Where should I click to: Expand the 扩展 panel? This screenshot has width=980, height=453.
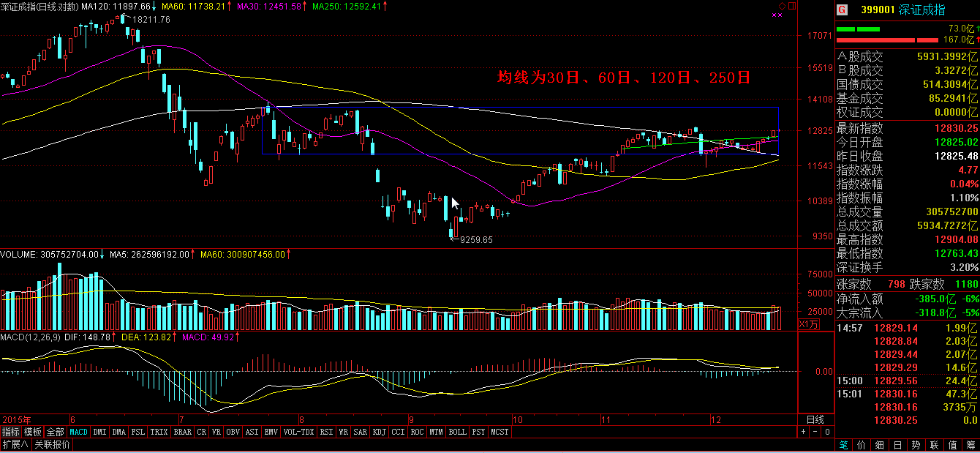(x=15, y=444)
